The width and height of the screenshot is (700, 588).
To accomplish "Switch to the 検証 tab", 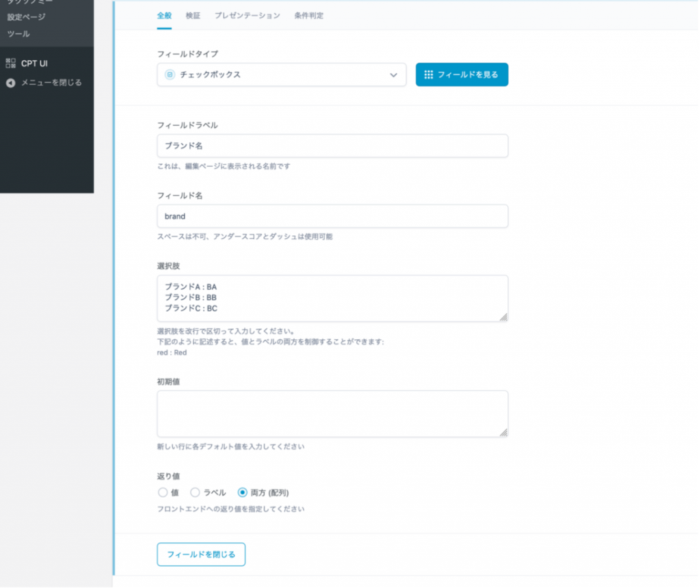I will click(x=193, y=15).
